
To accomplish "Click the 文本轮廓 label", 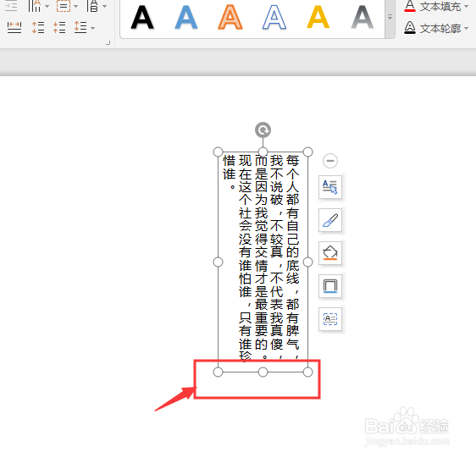I will [x=440, y=29].
